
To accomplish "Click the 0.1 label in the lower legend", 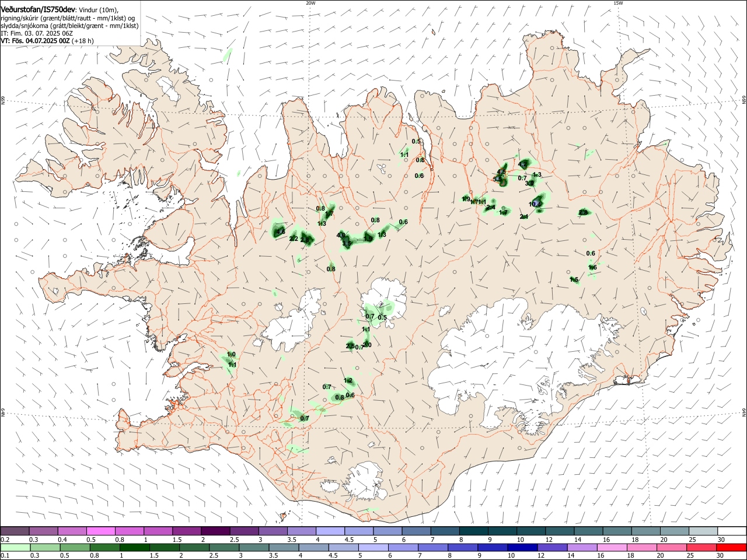I will 4,556.
